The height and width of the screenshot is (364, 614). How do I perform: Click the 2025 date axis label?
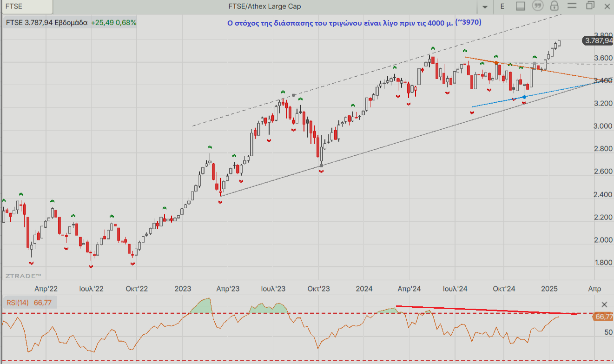(x=550, y=289)
